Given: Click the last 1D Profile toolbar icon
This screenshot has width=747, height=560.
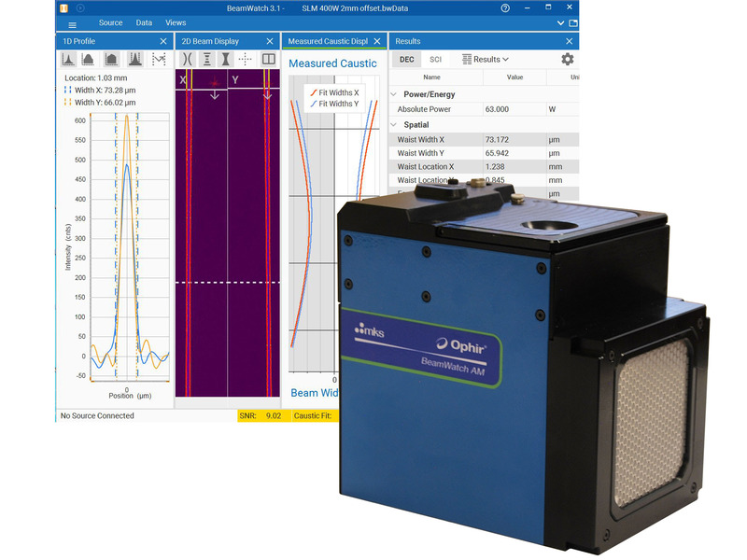Looking at the screenshot, I should (159, 59).
